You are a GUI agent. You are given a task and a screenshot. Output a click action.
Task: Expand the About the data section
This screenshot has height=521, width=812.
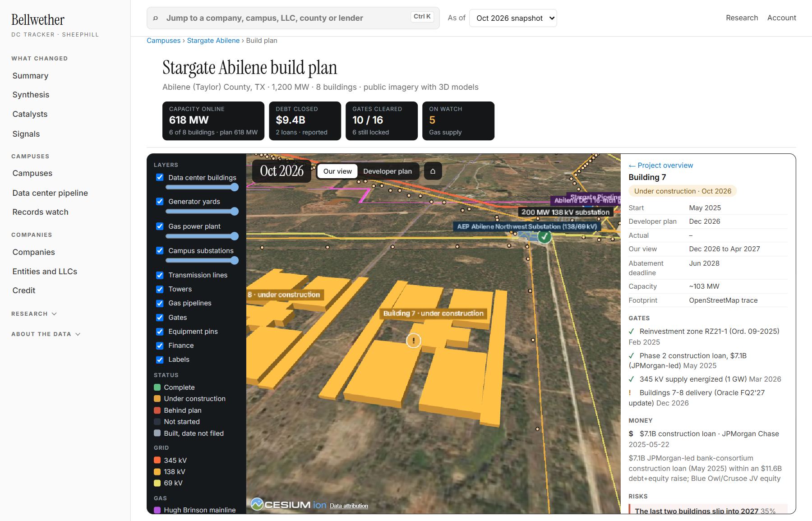click(x=46, y=334)
